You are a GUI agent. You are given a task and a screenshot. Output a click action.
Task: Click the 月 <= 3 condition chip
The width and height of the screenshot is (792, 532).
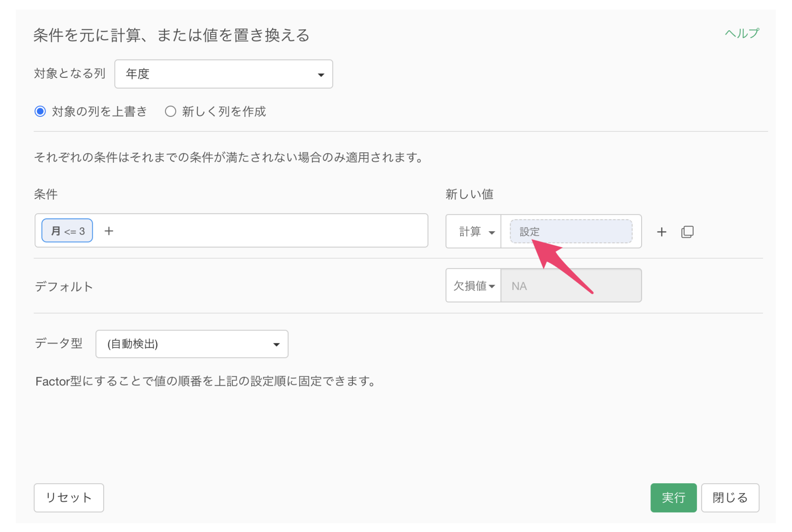point(67,231)
